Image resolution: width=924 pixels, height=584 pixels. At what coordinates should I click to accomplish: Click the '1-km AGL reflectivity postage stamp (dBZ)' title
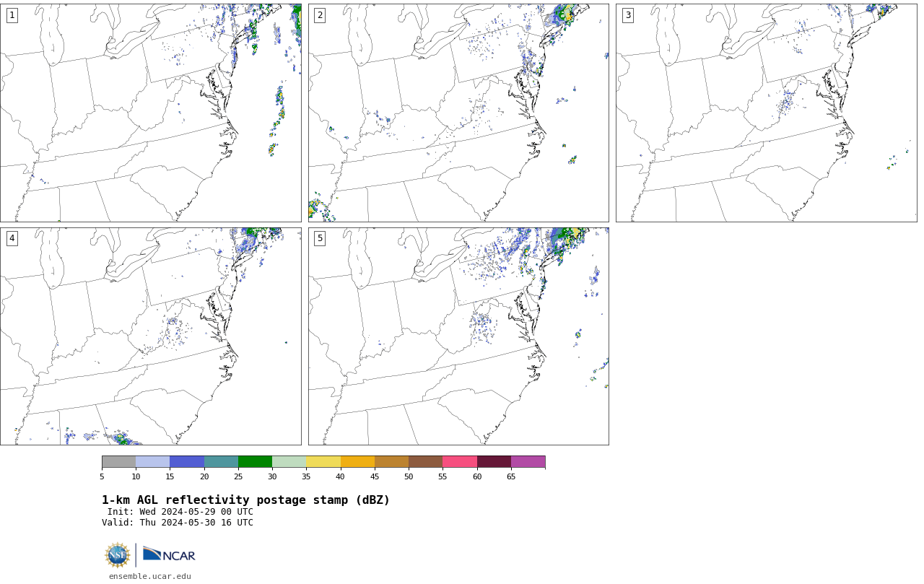(x=245, y=500)
